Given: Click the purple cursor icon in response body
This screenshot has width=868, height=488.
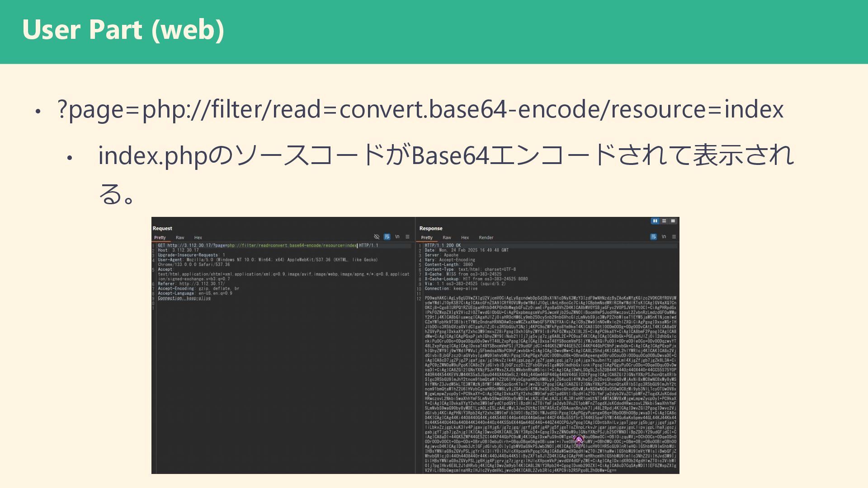Looking at the screenshot, I should (579, 440).
